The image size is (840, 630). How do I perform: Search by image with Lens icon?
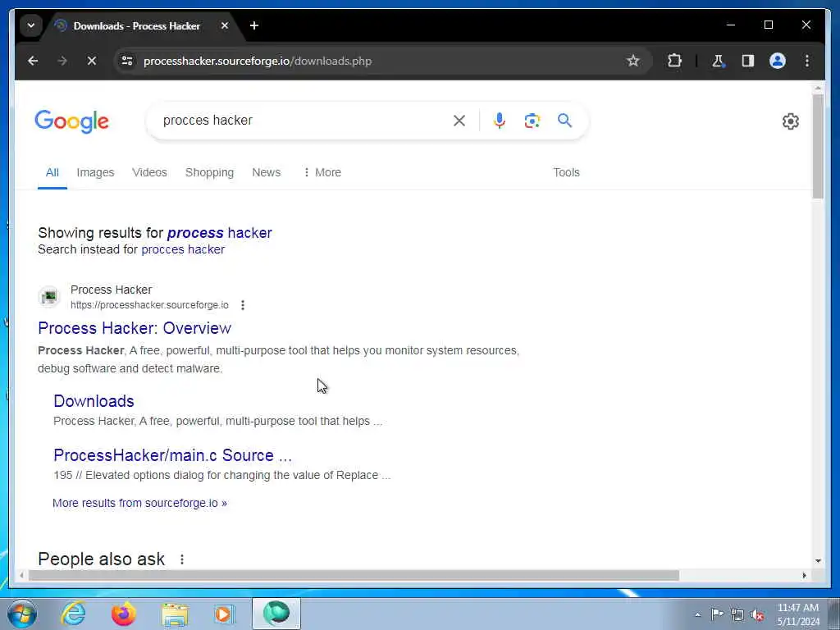point(532,121)
